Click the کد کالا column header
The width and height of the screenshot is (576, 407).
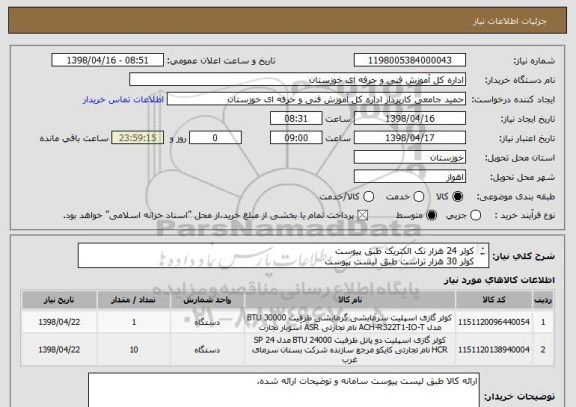(494, 300)
